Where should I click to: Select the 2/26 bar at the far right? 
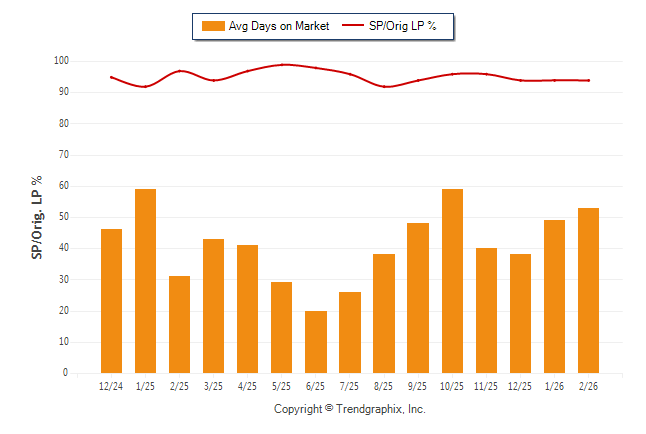point(588,290)
